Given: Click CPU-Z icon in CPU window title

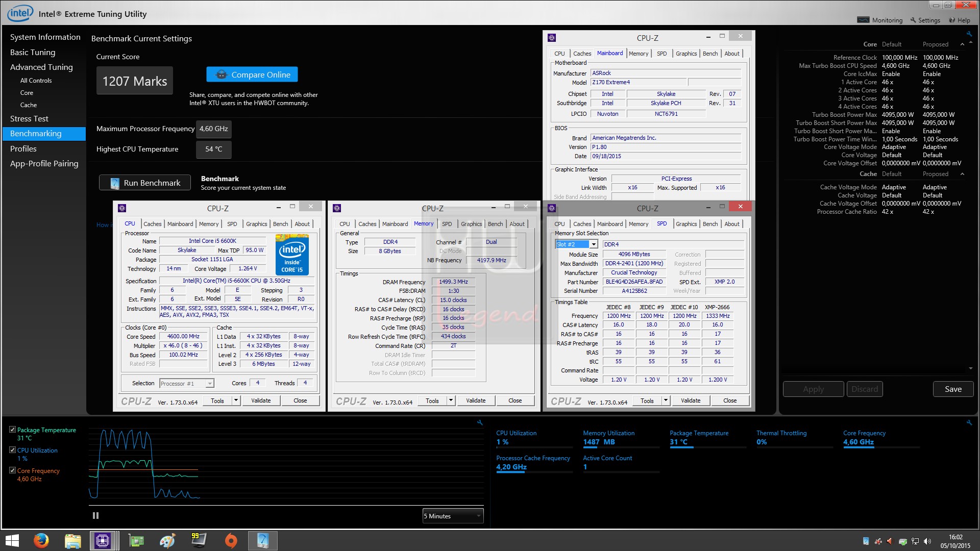Looking at the screenshot, I should pyautogui.click(x=122, y=208).
